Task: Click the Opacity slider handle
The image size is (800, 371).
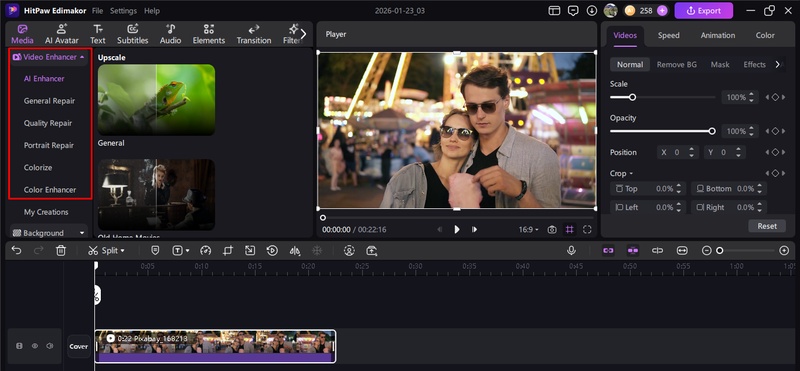Action: tap(712, 131)
